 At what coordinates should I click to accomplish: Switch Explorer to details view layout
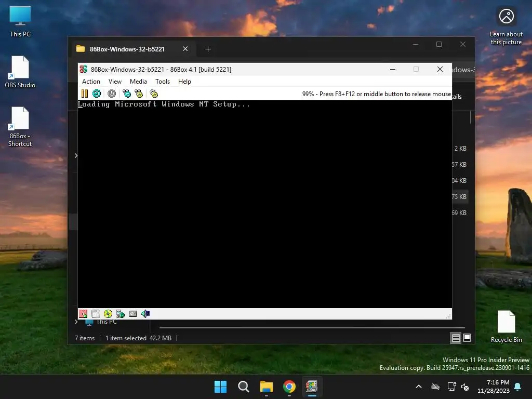tap(456, 338)
